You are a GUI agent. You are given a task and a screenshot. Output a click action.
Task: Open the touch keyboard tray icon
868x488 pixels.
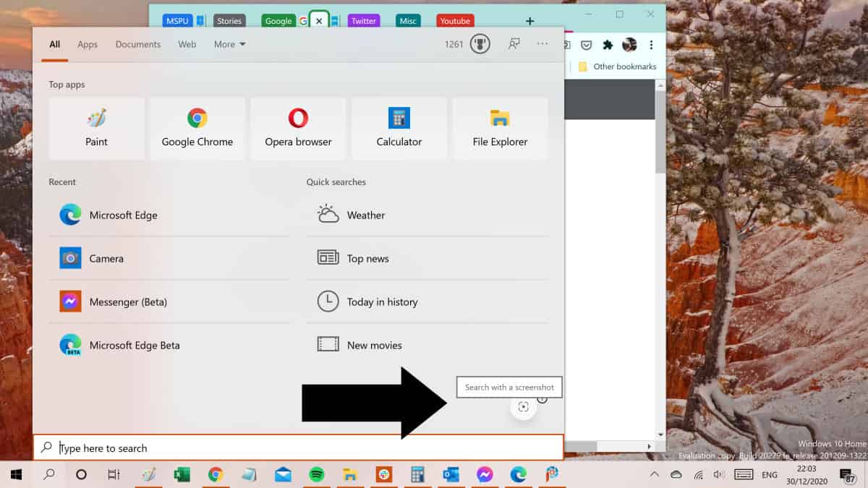(744, 475)
